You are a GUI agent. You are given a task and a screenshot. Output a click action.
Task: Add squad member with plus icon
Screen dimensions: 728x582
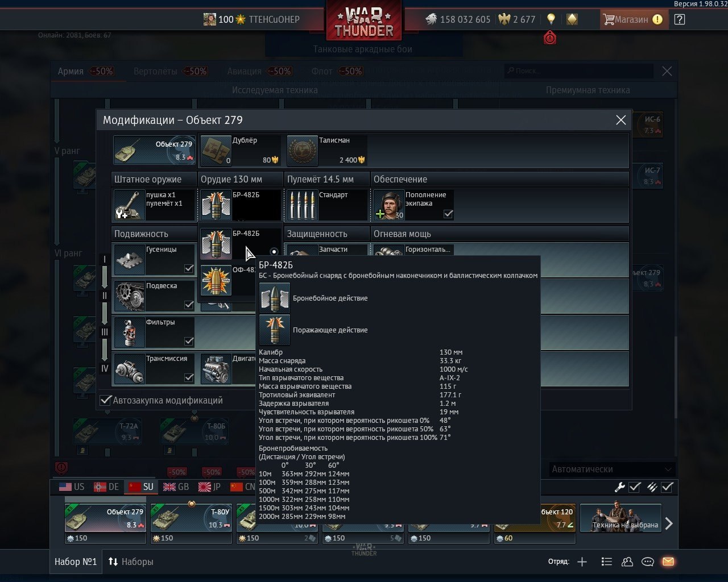click(x=582, y=562)
